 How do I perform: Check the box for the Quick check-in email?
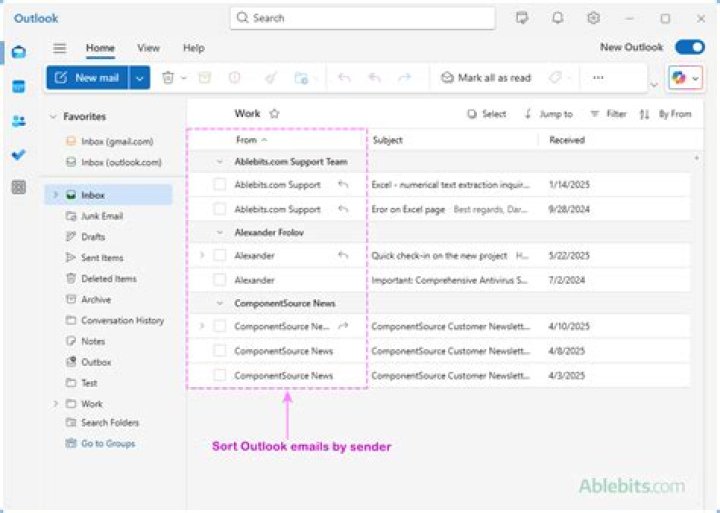click(x=220, y=255)
